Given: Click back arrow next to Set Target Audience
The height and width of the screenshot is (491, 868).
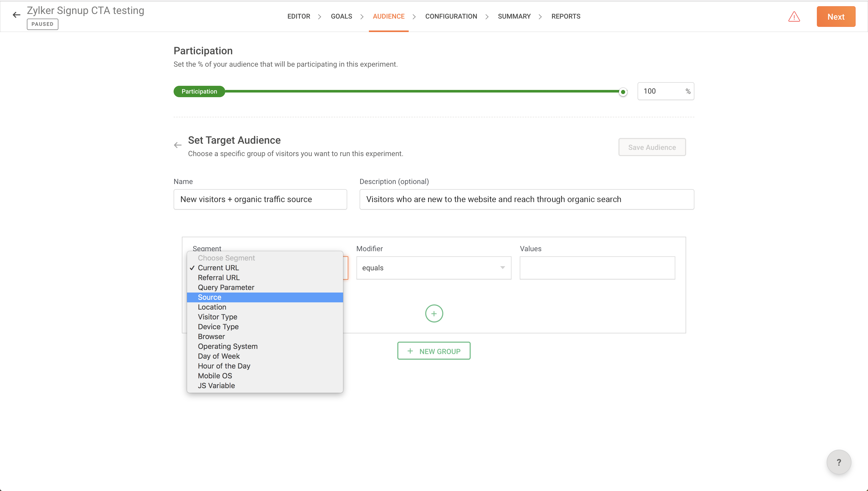Looking at the screenshot, I should pos(178,145).
